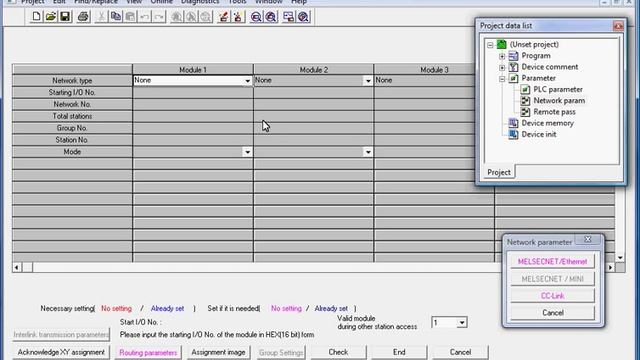This screenshot has height=360, width=640.
Task: Close the Network parameter dialog
Action: [587, 240]
